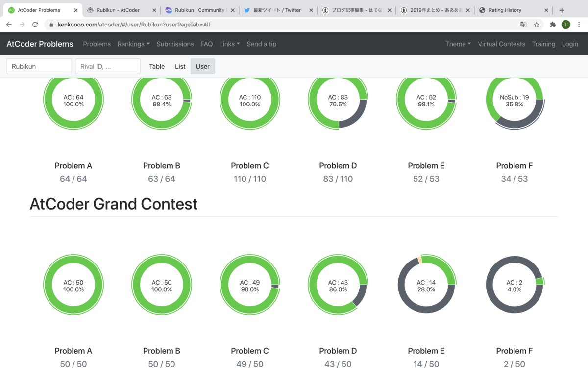Open the Chrome three-dot menu
Screen dimensions: 588x368
point(579,25)
